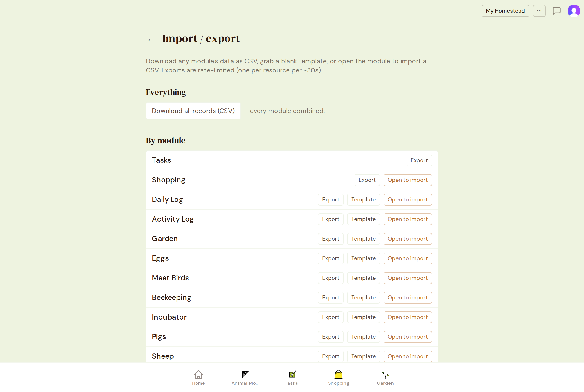Export the Shopping module

point(367,180)
